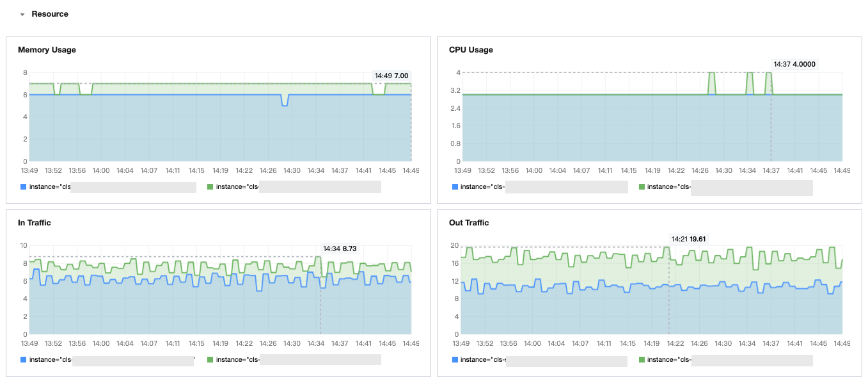Toggle blue instance label in CPU Usage legend
This screenshot has width=868, height=383.
click(482, 187)
